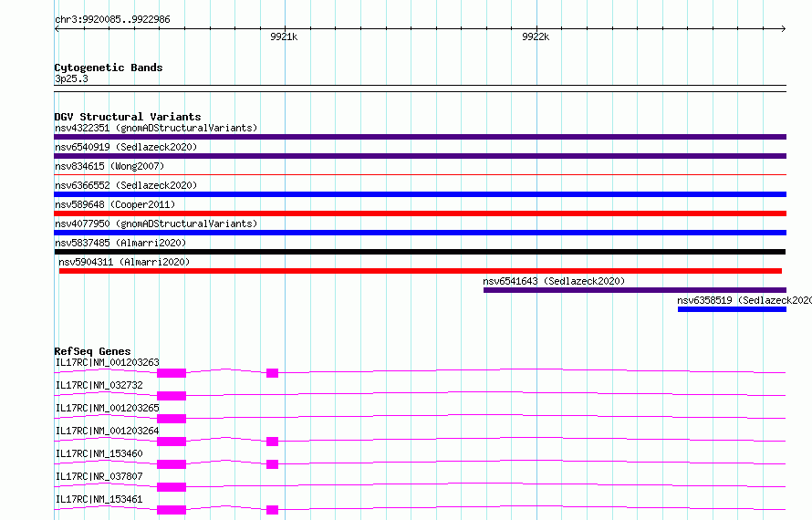
Task: Click the ruler's right arrowhead
Action: [x=784, y=29]
